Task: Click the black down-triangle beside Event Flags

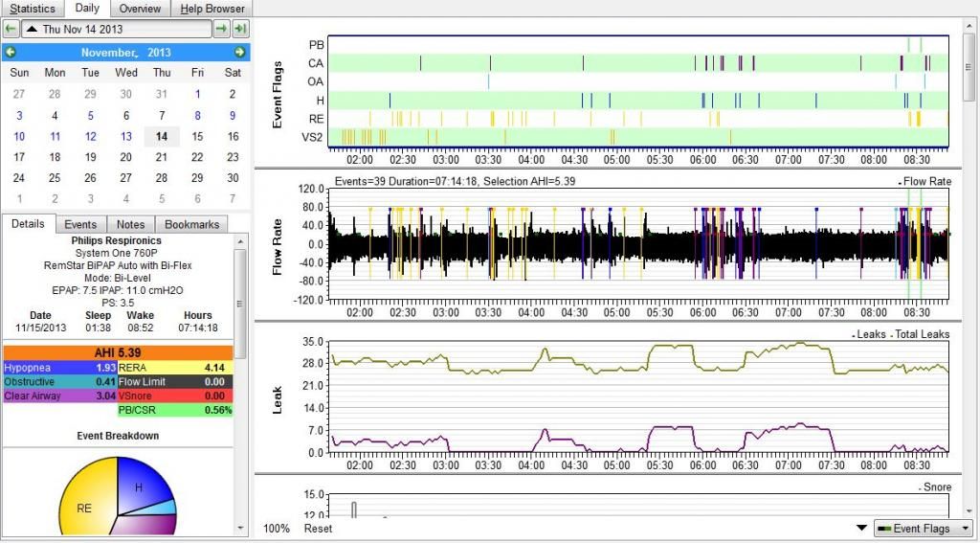Action: (860, 529)
